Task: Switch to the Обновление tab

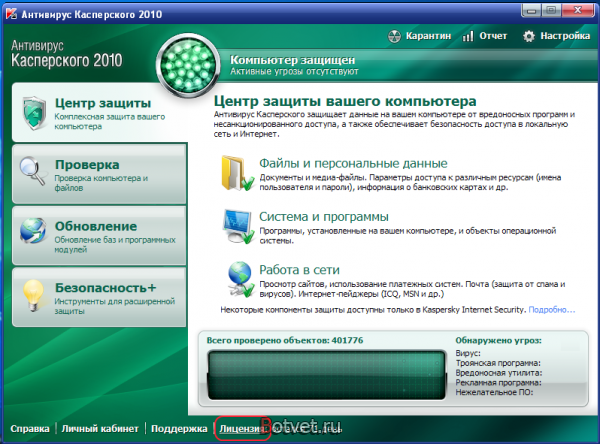Action: tap(99, 236)
